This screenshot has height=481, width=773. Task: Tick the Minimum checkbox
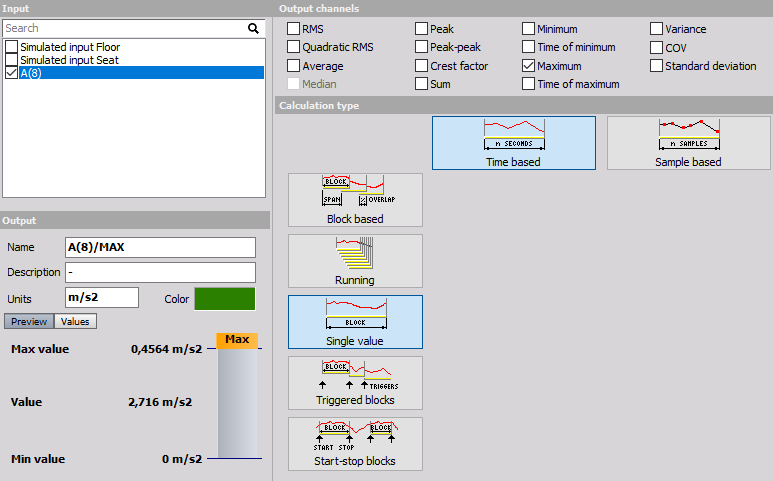pos(528,29)
